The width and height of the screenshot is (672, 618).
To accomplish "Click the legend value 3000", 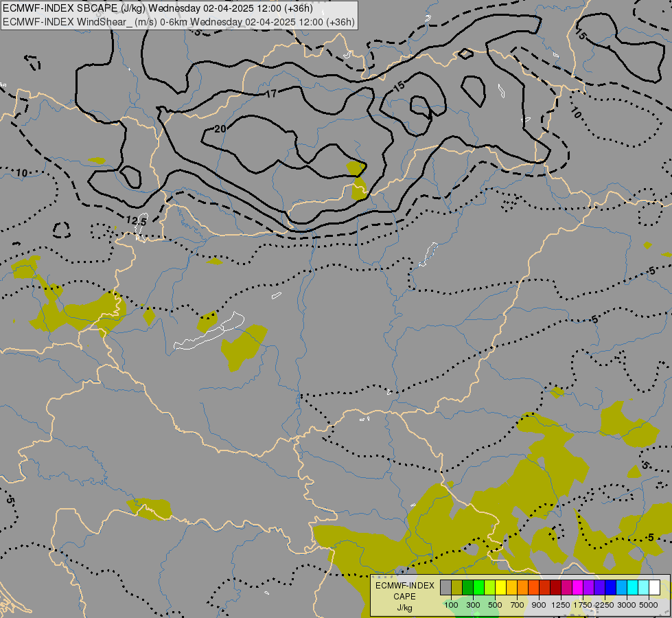I will (x=627, y=605).
